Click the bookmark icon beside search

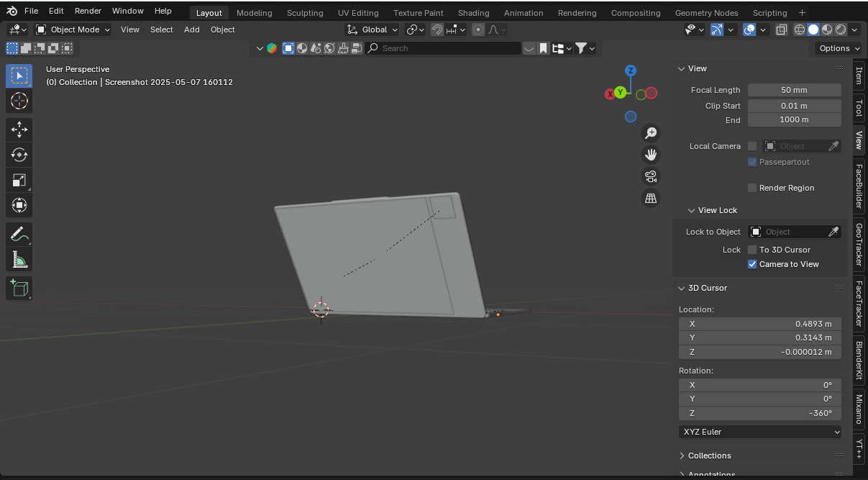point(544,48)
